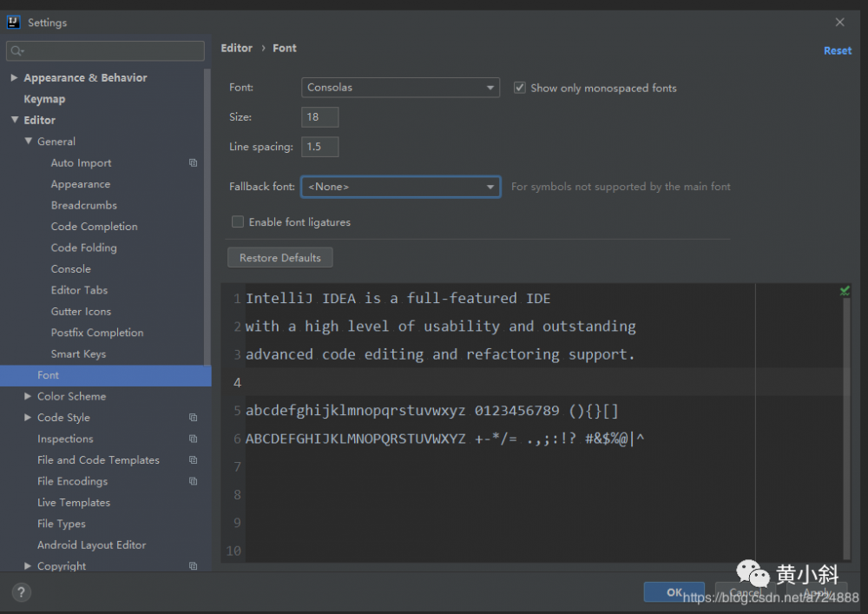
Task: Disable Show only monospaced fonts checkbox
Action: coord(520,88)
